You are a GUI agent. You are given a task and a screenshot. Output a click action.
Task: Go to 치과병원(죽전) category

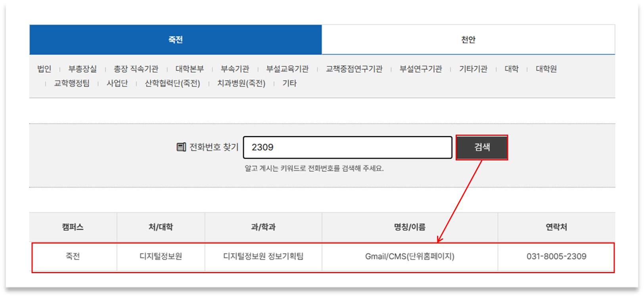241,83
